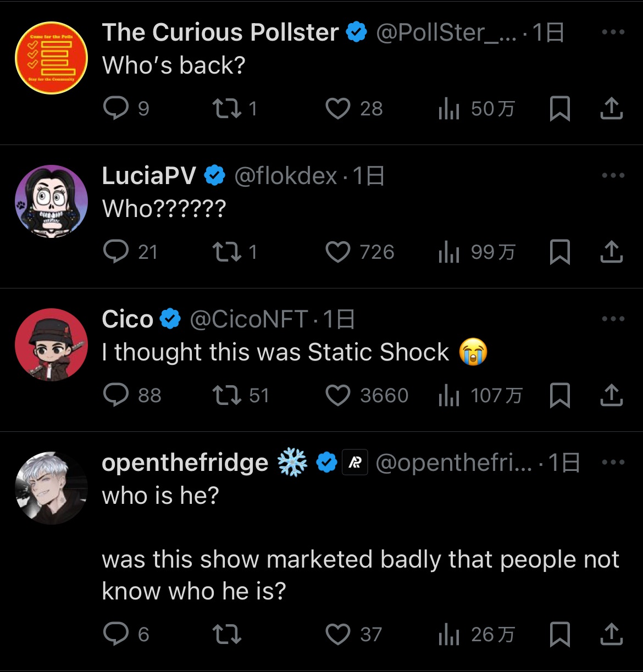This screenshot has height=672, width=643.
Task: Open the openthefridge display name
Action: tap(185, 463)
